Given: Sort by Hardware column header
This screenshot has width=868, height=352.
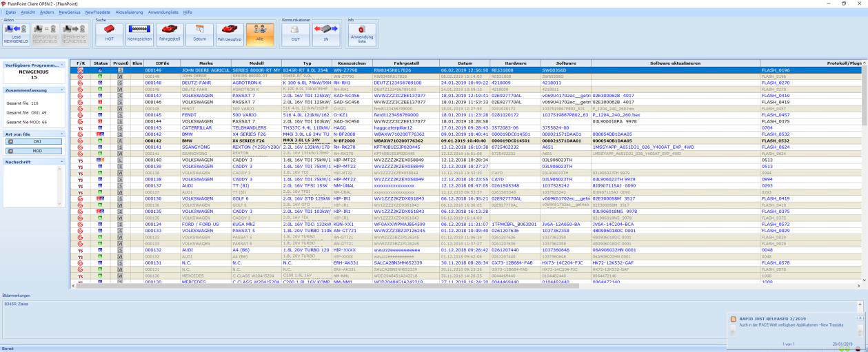Looking at the screenshot, I should point(516,63).
